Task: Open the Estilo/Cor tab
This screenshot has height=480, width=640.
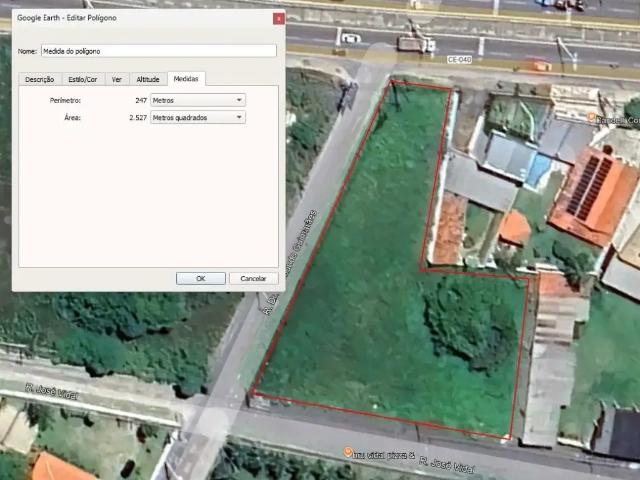Action: [x=82, y=79]
